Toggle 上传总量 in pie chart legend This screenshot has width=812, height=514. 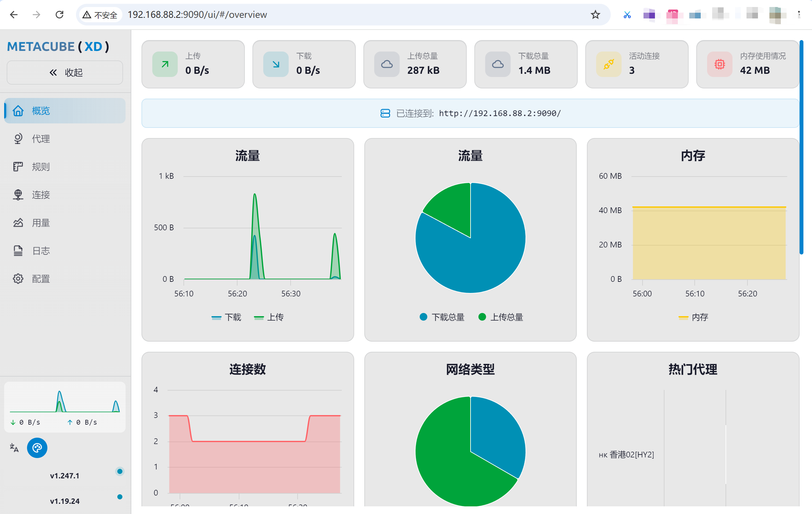[501, 317]
